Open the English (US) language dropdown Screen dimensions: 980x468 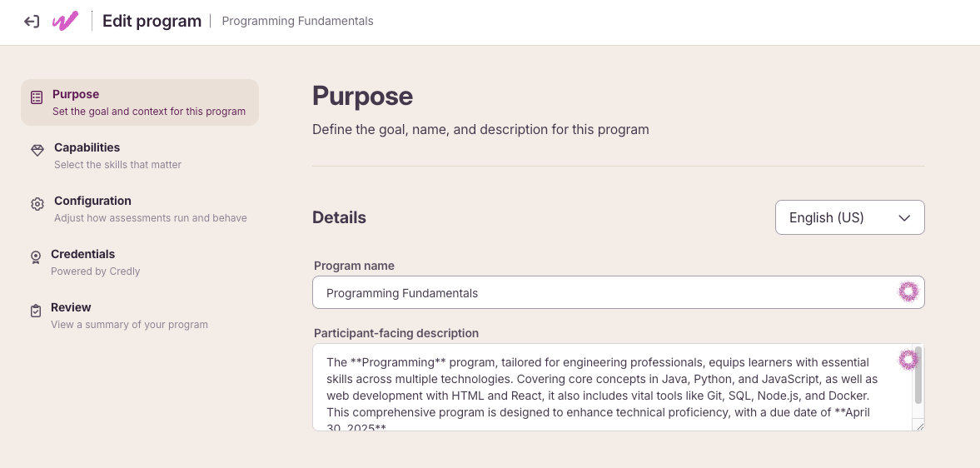point(849,217)
